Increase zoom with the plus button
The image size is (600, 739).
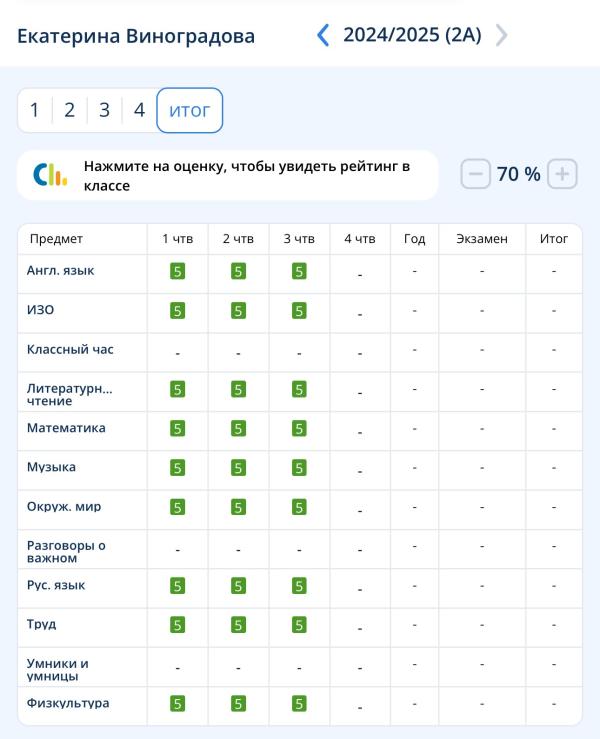562,174
